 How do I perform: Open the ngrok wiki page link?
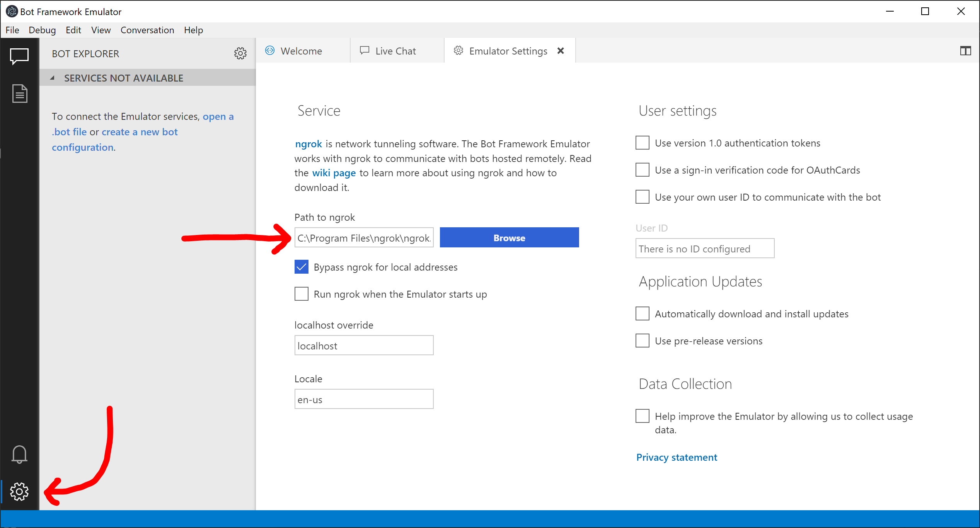[334, 173]
